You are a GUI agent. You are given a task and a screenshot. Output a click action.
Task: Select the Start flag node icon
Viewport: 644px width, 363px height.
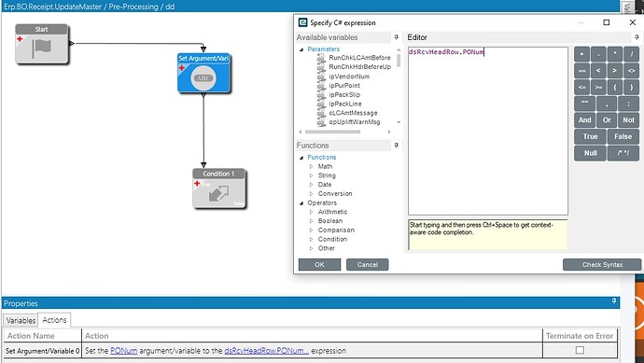42,48
